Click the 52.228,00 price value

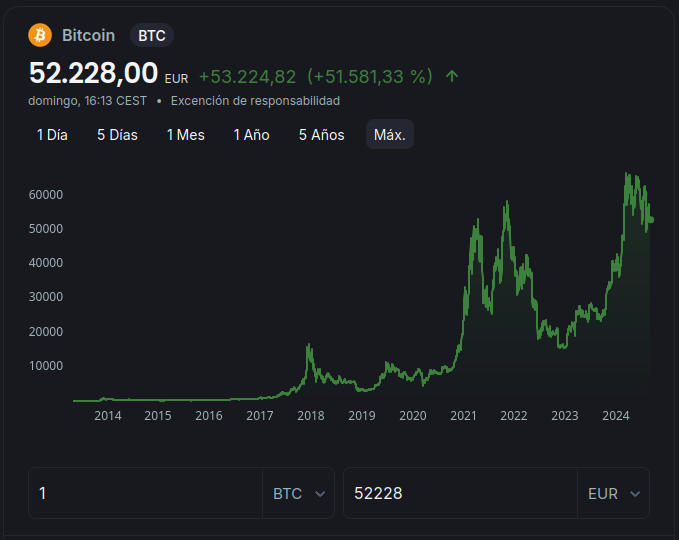93,74
